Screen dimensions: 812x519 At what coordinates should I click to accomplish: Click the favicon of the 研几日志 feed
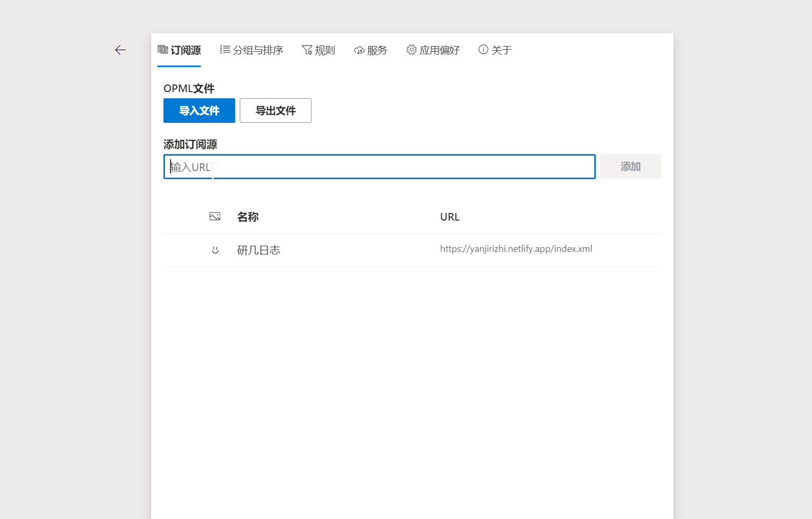[215, 250]
